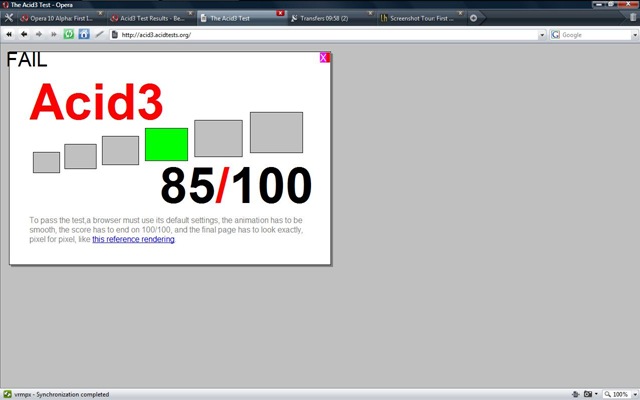Screen dimensions: 640x400
Task: Close the Acid3 Test tab
Action: pyautogui.click(x=280, y=13)
